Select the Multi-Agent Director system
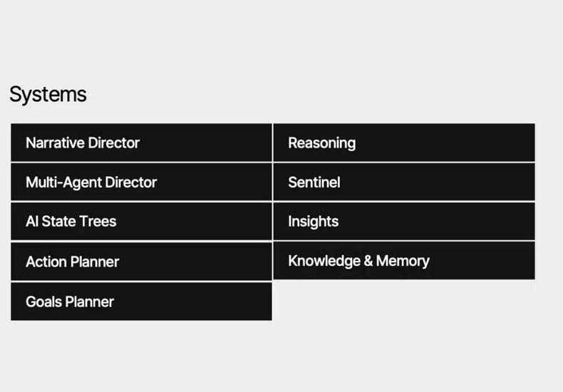This screenshot has width=563, height=392. (141, 182)
